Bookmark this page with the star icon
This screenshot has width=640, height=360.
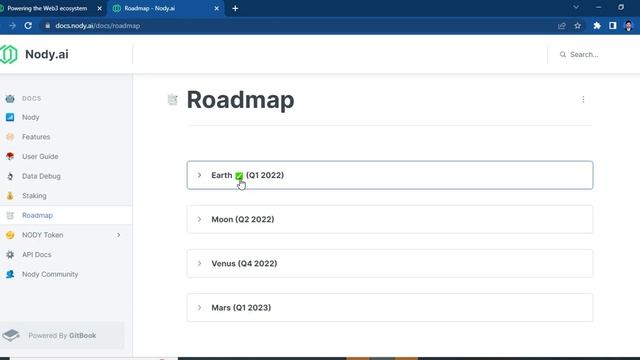pyautogui.click(x=578, y=26)
